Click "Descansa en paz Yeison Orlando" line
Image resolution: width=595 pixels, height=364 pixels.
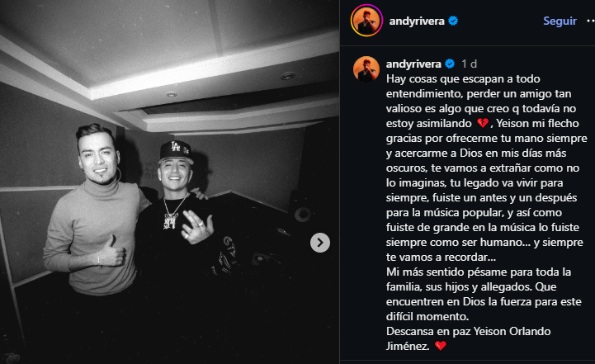(468, 331)
